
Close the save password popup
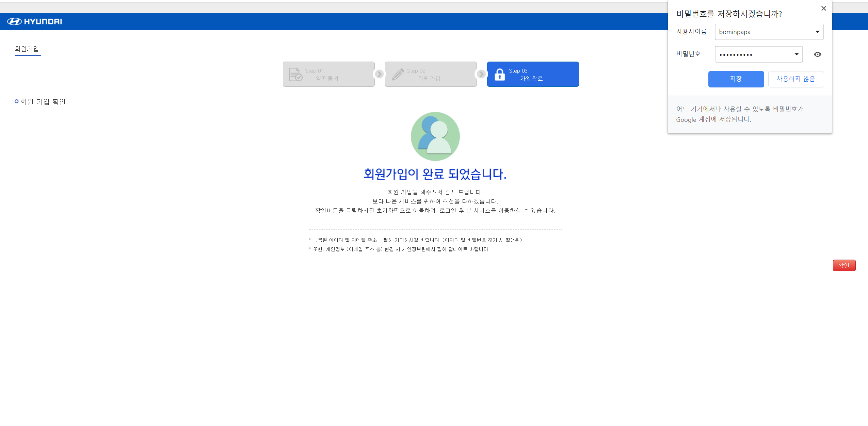click(823, 9)
